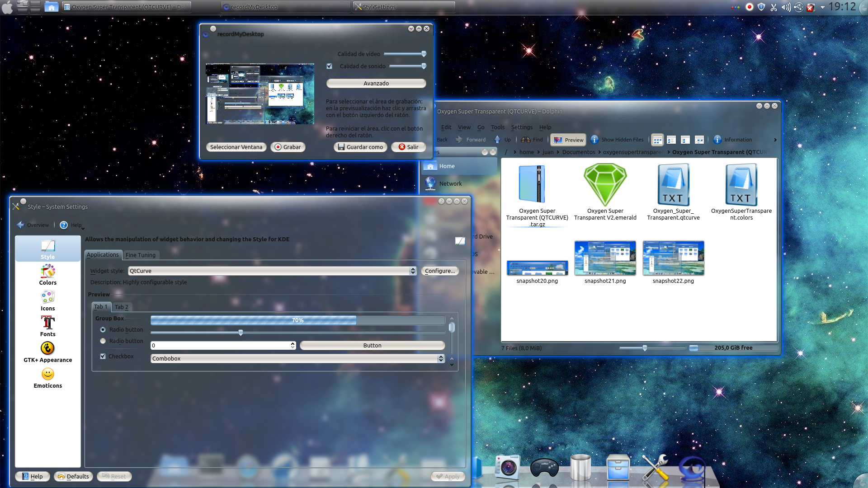Viewport: 868px width, 488px height.
Task: Open file cabinet icon in the dock
Action: (618, 468)
